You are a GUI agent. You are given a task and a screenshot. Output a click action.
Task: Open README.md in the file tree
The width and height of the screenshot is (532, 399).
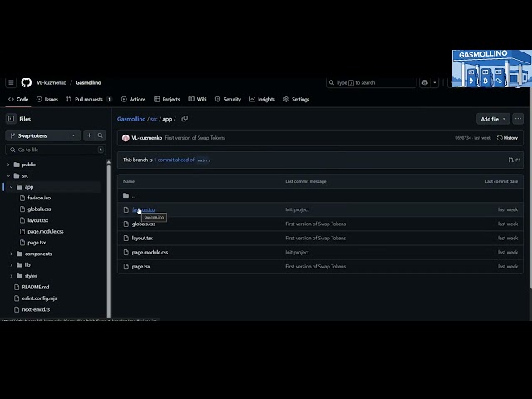(35, 287)
